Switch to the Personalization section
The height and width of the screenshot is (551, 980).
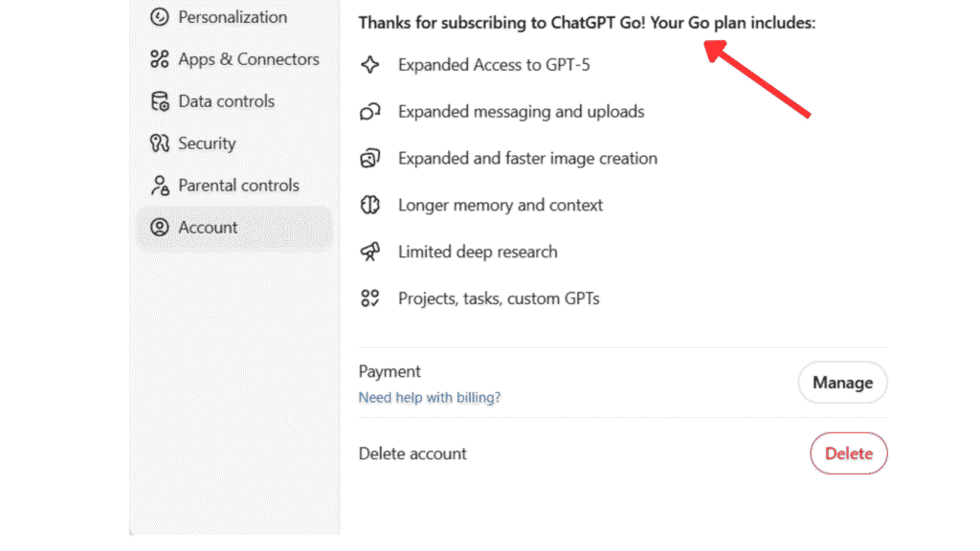(232, 16)
